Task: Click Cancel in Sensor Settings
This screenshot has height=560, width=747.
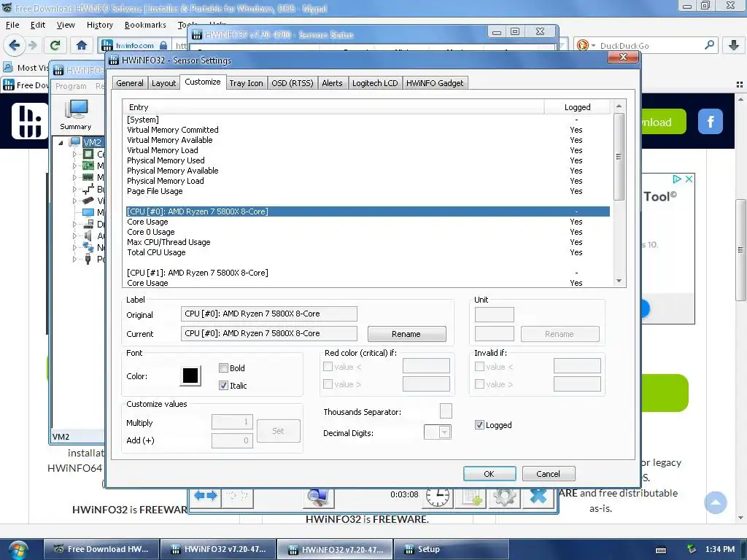Action: [x=549, y=474]
